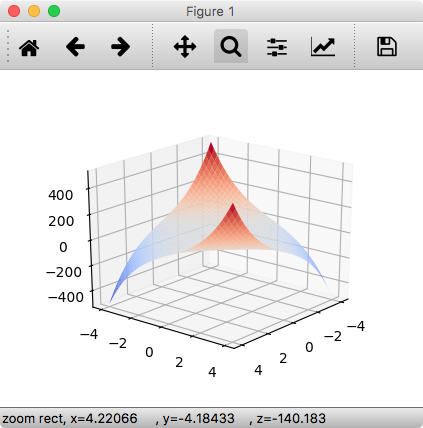Save the figure with the floppy icon

387,47
